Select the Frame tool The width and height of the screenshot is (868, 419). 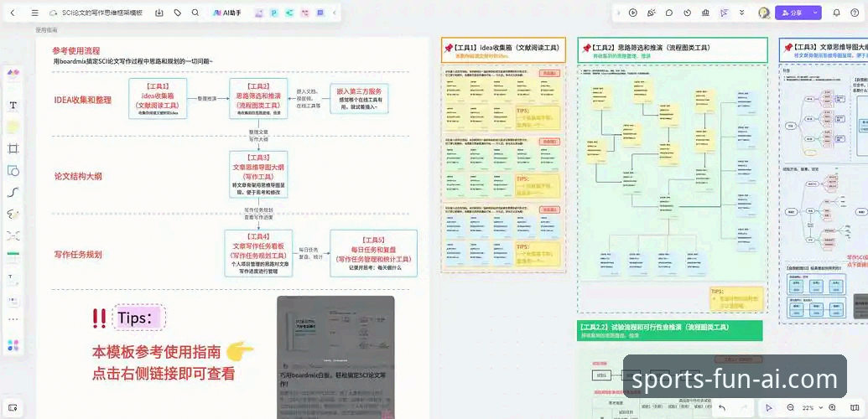(x=13, y=148)
